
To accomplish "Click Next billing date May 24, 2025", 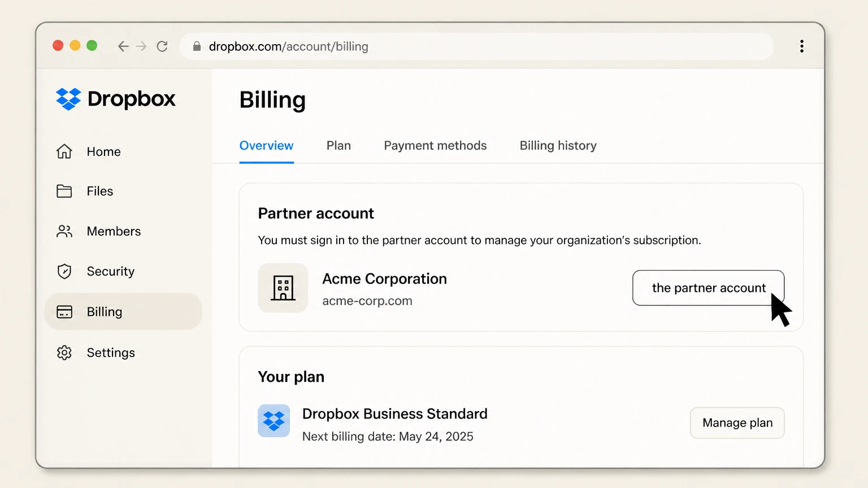I will point(388,437).
